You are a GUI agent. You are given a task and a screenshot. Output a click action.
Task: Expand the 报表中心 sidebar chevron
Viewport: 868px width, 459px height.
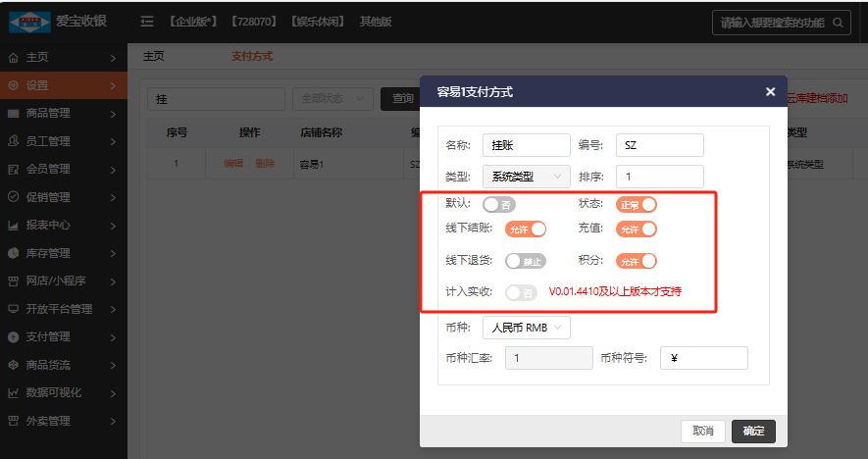[113, 226]
